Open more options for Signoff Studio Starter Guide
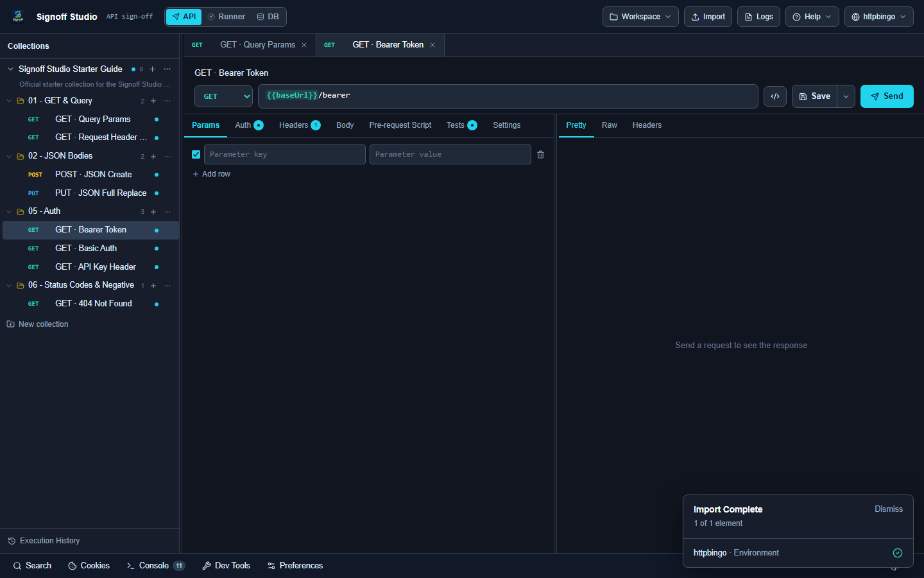Viewport: 924px width, 578px height. [x=167, y=69]
